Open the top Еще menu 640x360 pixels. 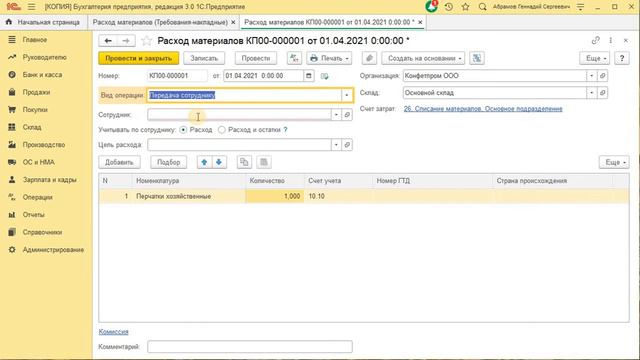[x=595, y=58]
